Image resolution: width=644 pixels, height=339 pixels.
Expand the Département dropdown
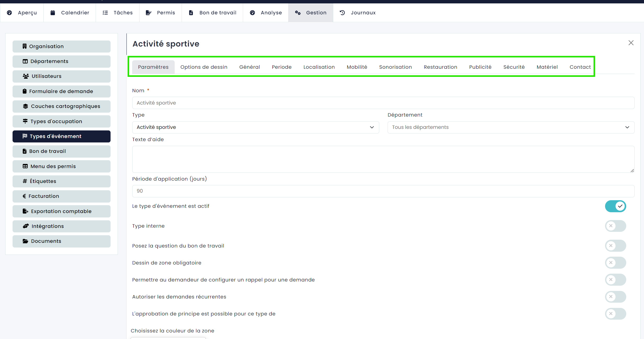click(511, 127)
